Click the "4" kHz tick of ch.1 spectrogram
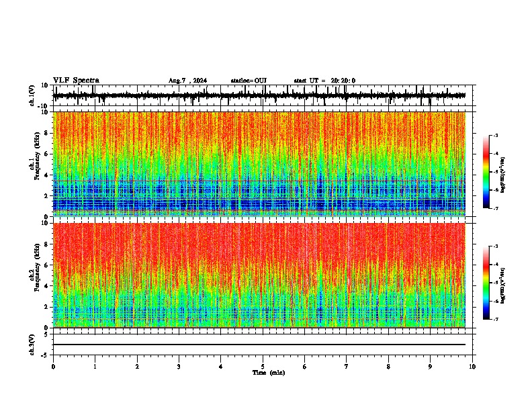 click(x=46, y=175)
